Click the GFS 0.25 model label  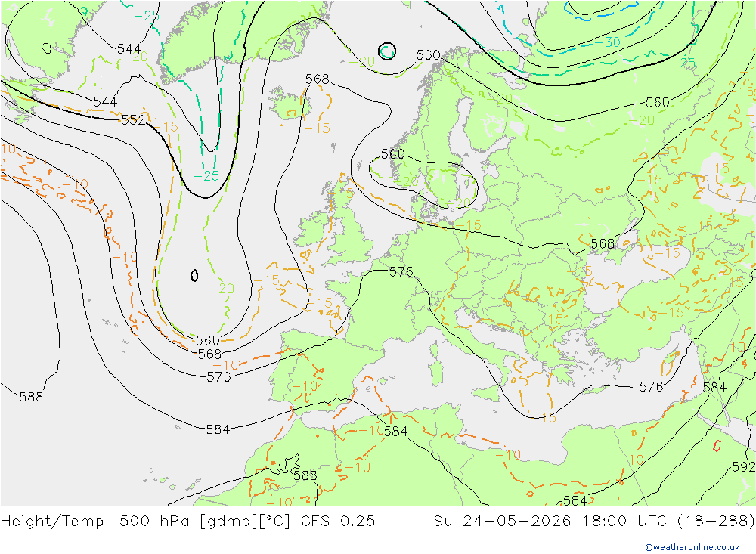338,521
